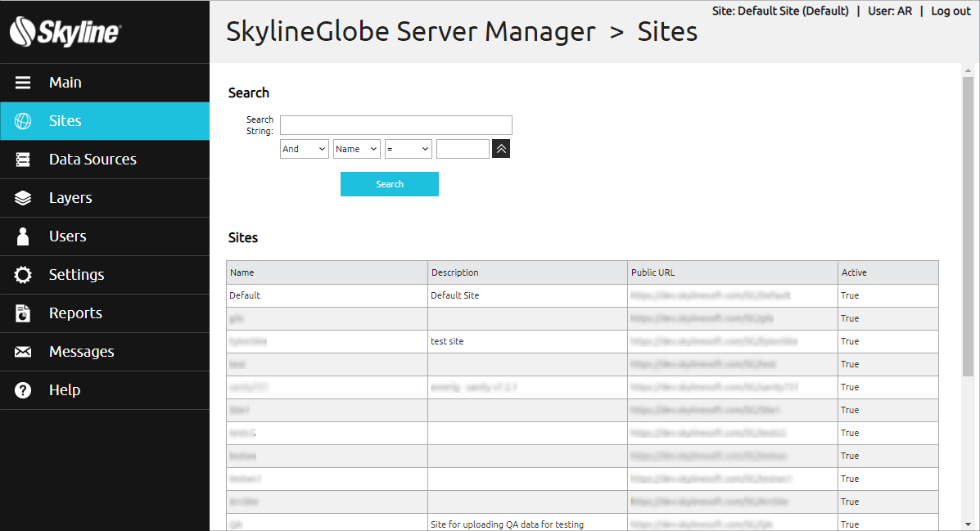
Task: Click the filter value input field
Action: [x=463, y=149]
